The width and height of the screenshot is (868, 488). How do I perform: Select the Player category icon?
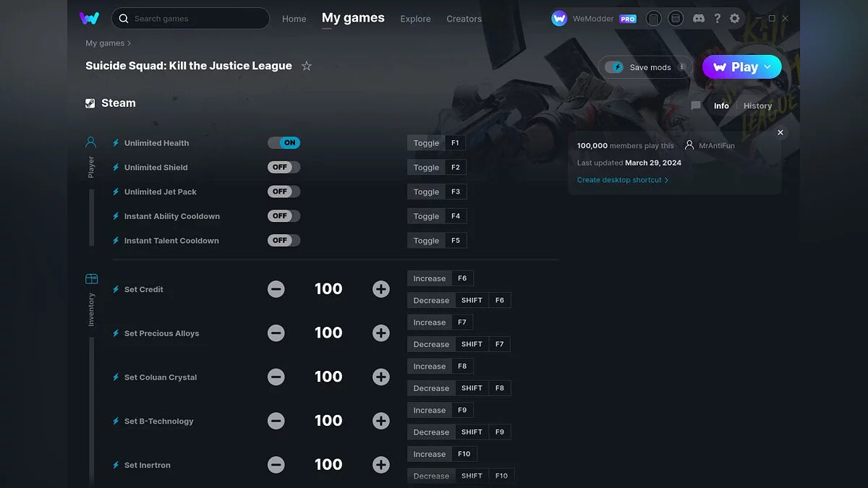tap(91, 142)
